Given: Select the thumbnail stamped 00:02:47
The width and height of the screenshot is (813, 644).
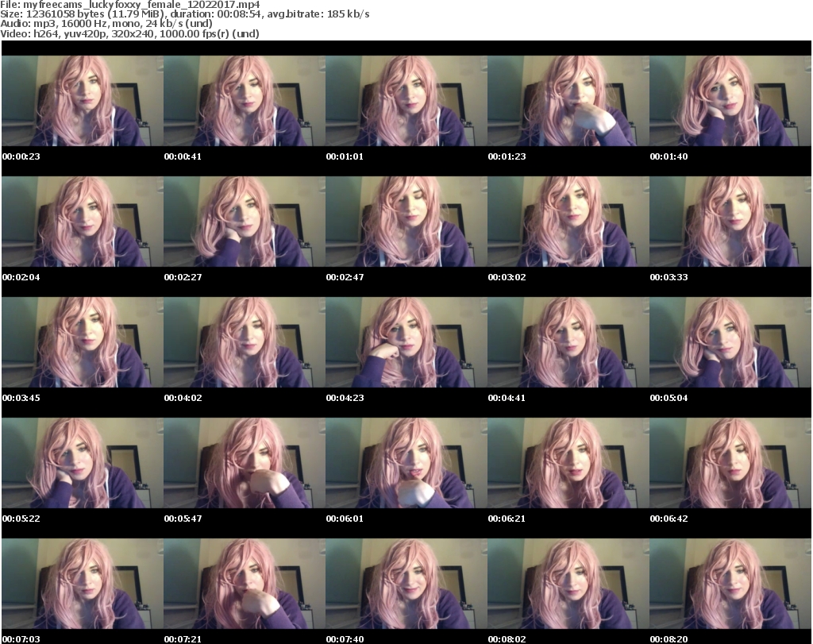Looking at the screenshot, I should pyautogui.click(x=406, y=222).
